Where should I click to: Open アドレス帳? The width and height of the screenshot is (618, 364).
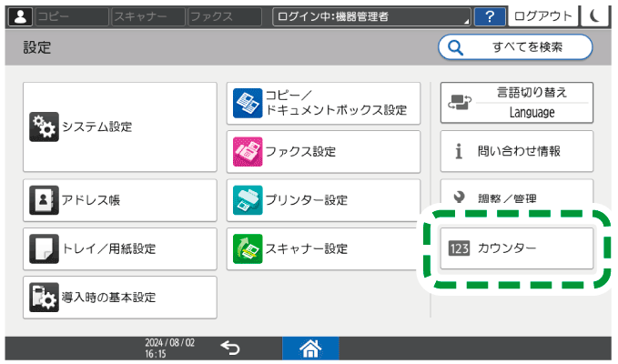point(120,200)
